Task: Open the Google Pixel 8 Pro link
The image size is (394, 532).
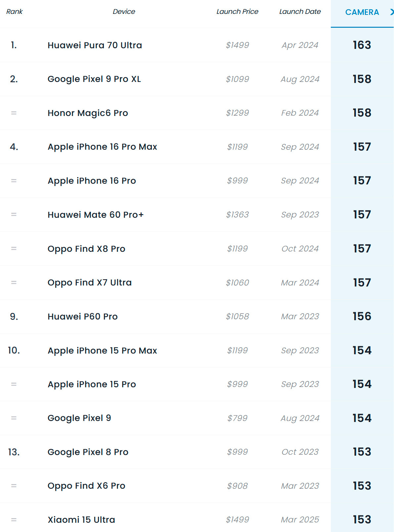Action: (88, 452)
